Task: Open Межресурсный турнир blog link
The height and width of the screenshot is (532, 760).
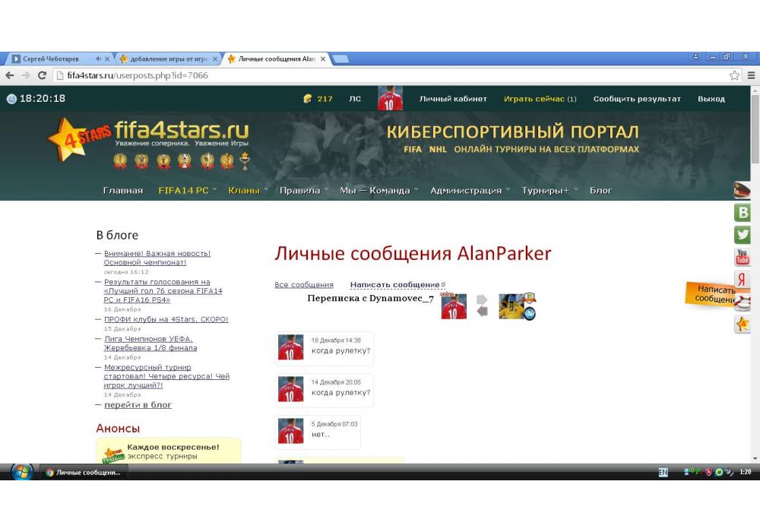Action: coord(166,376)
